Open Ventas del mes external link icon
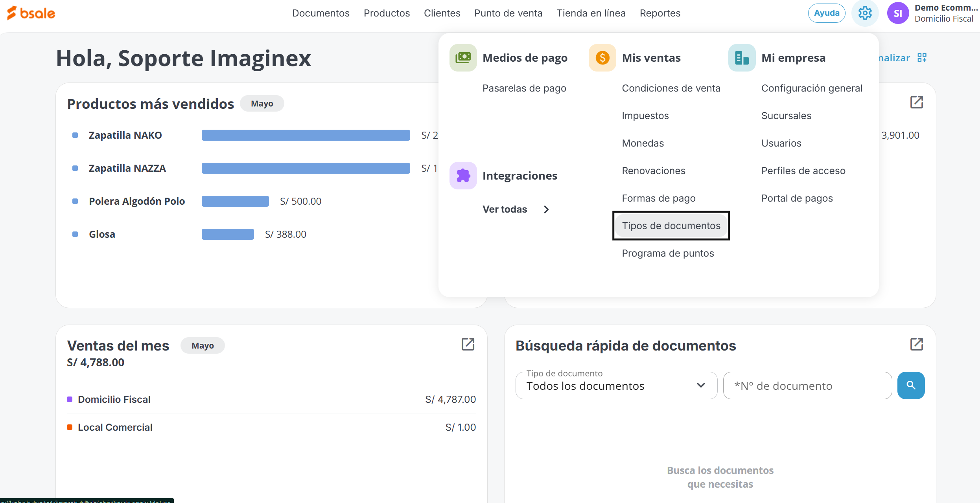This screenshot has width=980, height=503. pos(468,344)
